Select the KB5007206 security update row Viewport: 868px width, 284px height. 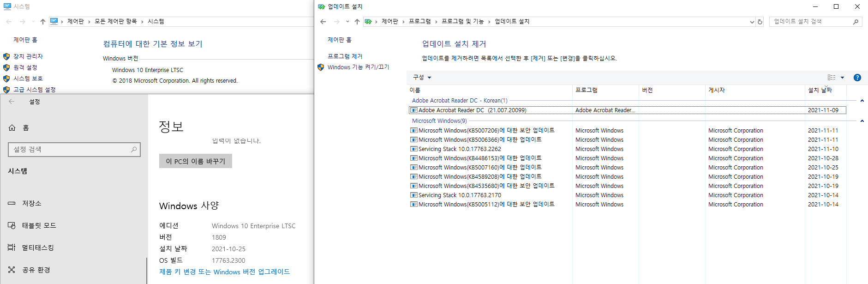(628, 131)
